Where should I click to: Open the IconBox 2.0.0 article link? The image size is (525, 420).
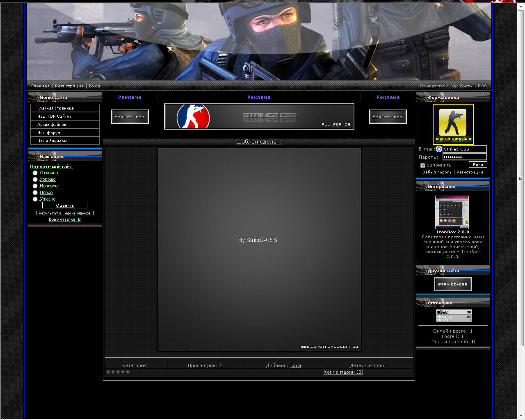[453, 232]
